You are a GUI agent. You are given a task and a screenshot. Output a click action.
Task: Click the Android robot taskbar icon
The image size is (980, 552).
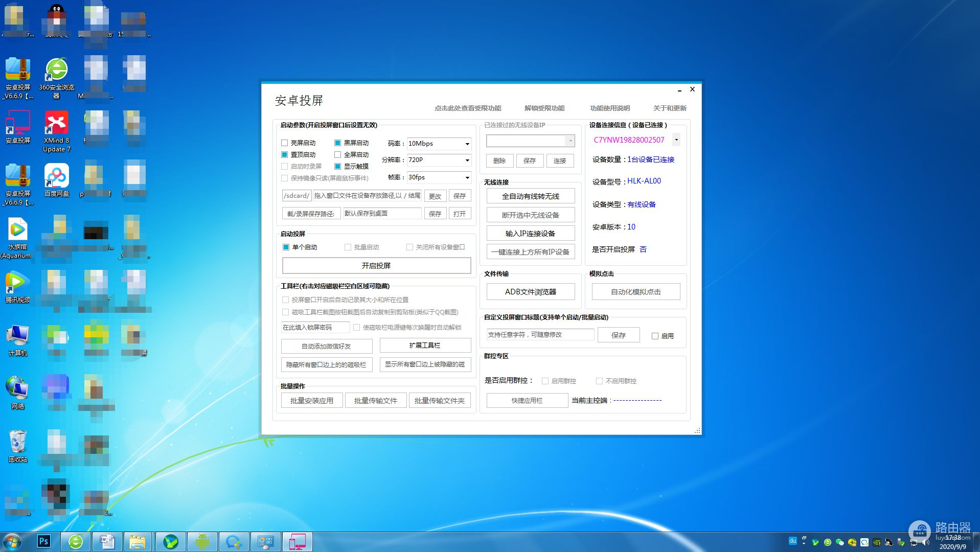pyautogui.click(x=202, y=541)
